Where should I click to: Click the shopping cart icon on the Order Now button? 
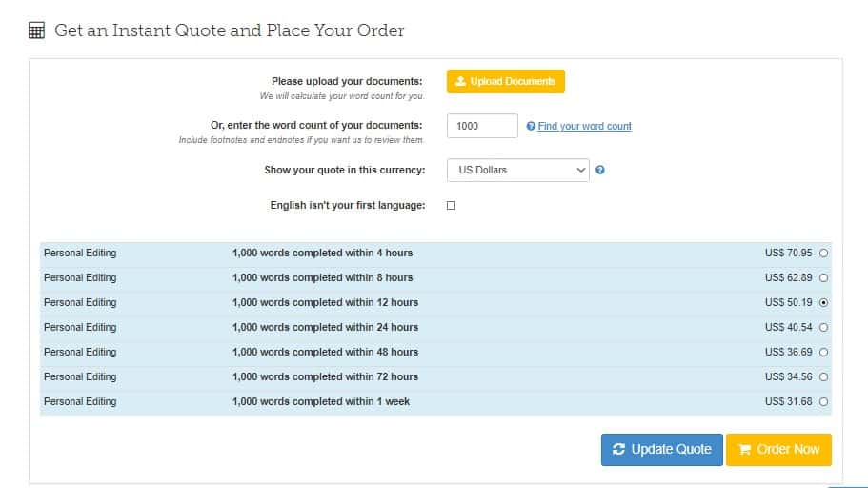pyautogui.click(x=744, y=449)
